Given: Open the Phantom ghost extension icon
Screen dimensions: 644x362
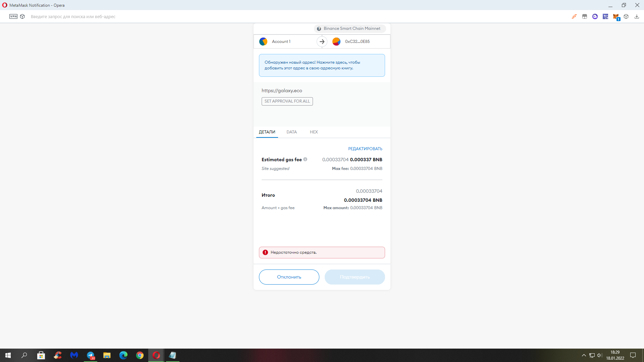Looking at the screenshot, I should [x=595, y=16].
